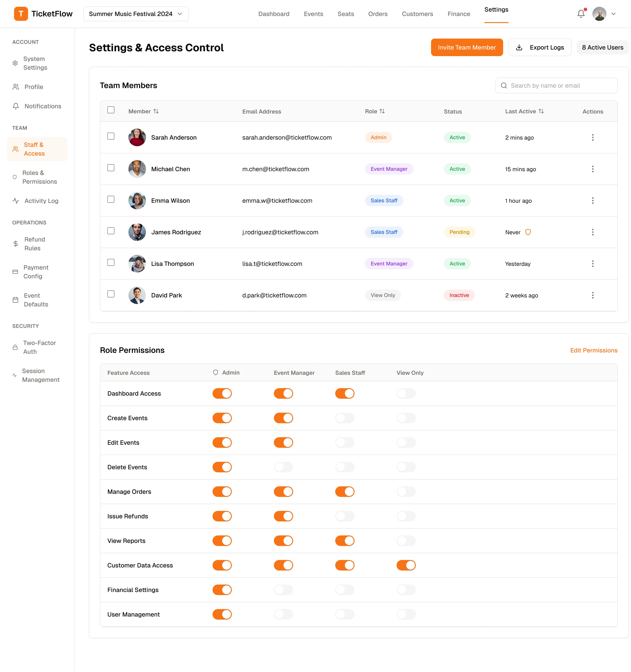Enable View Only toggle for View Reports
This screenshot has height=672, width=631.
pyautogui.click(x=406, y=541)
